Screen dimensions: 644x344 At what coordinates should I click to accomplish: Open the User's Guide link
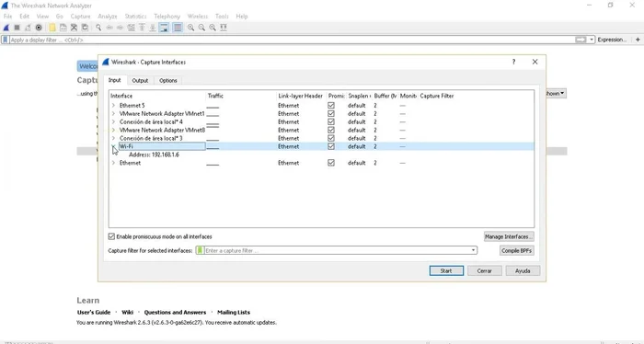click(x=94, y=313)
